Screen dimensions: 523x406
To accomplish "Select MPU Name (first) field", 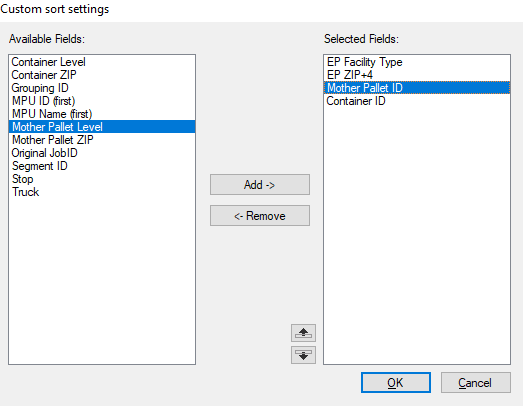I will 102,114.
